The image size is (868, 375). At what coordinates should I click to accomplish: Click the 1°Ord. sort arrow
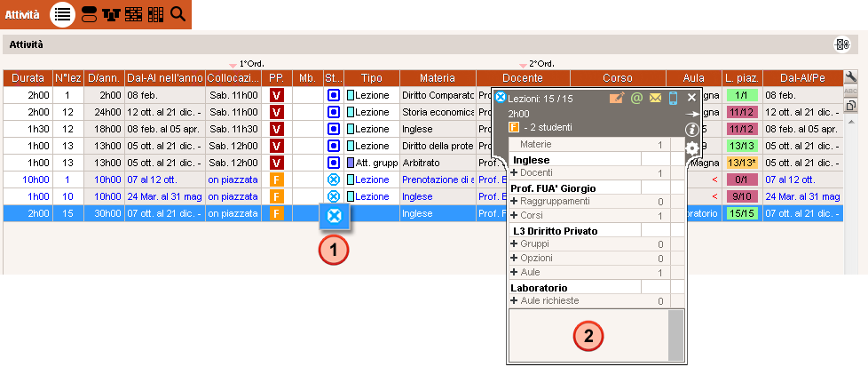[x=234, y=66]
